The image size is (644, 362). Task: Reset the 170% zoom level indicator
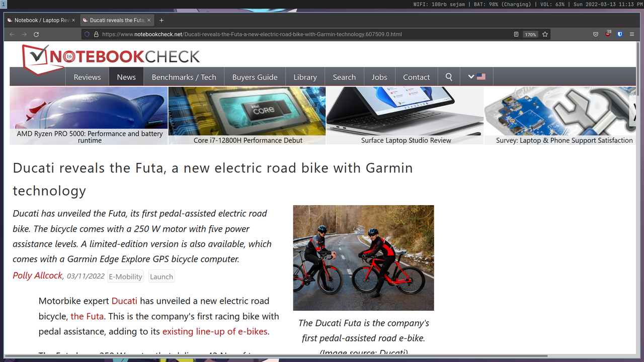pyautogui.click(x=530, y=34)
